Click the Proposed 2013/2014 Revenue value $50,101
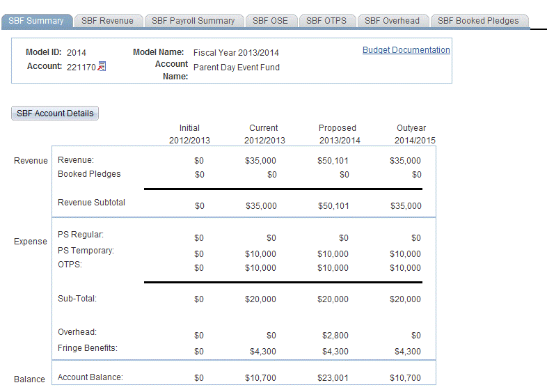The height and width of the screenshot is (392, 547). tap(333, 161)
